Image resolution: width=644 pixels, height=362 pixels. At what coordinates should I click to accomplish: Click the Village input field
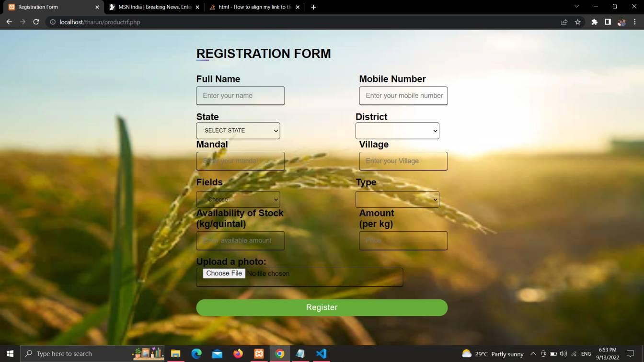(x=403, y=161)
